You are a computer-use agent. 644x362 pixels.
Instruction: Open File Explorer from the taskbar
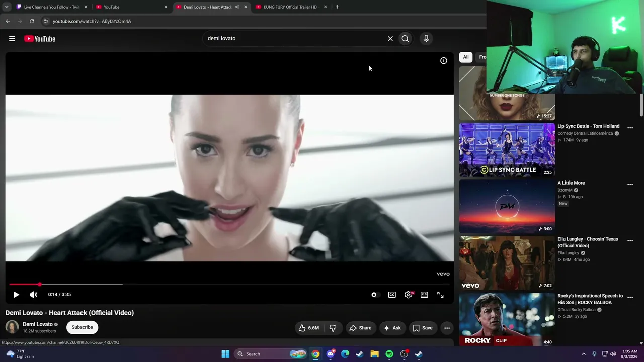coord(374,354)
